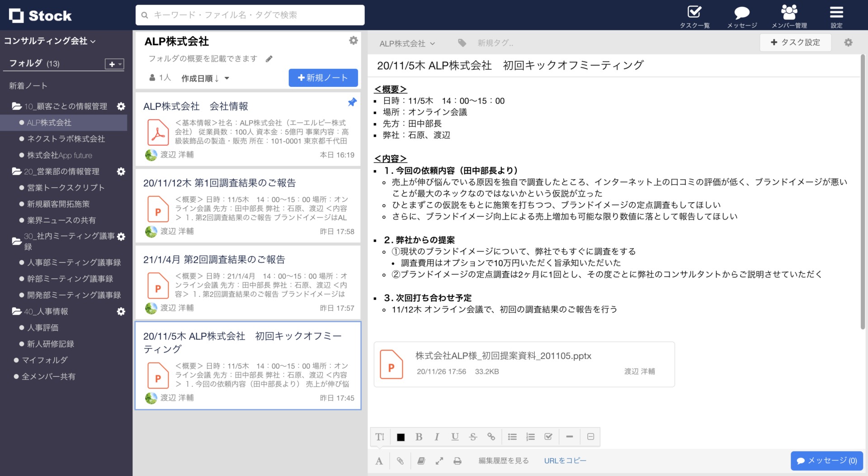Image resolution: width=868 pixels, height=476 pixels.
Task: Toggle the formatting toolbar with A icon
Action: [379, 461]
